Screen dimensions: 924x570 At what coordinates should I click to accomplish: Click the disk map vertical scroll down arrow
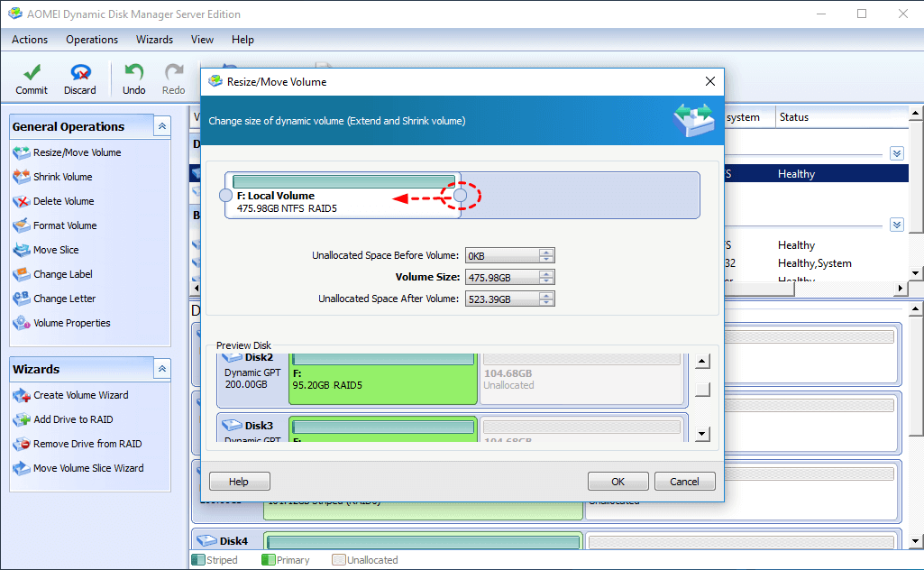(915, 540)
